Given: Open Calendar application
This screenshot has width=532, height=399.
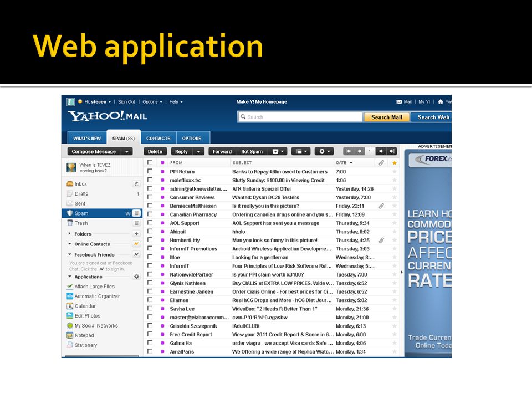Looking at the screenshot, I should [x=81, y=306].
